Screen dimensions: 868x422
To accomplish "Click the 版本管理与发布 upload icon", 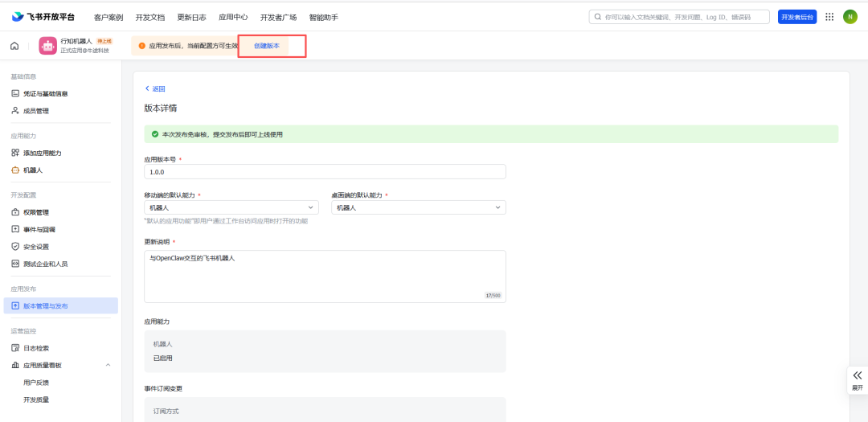I will click(x=15, y=305).
